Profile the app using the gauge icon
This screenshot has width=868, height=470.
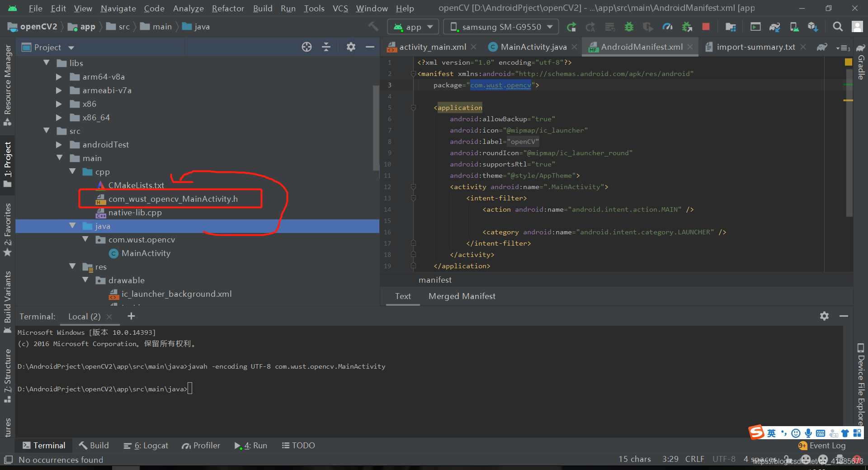click(x=668, y=26)
